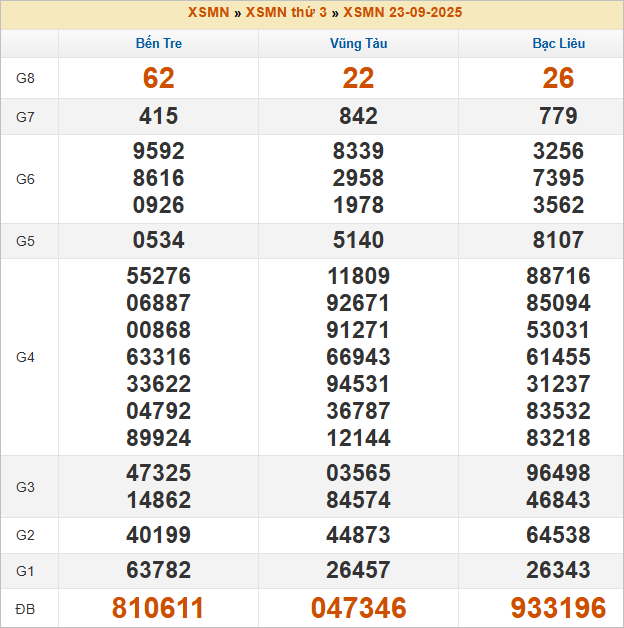Click Bến Tre special prize 810611
Image resolution: width=624 pixels, height=628 pixels.
tap(159, 608)
